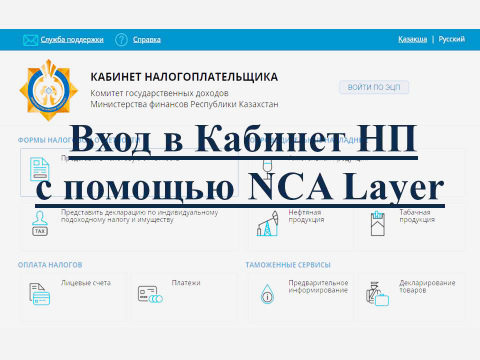
Task: Click the preliminary information drop icon
Action: pyautogui.click(x=267, y=294)
